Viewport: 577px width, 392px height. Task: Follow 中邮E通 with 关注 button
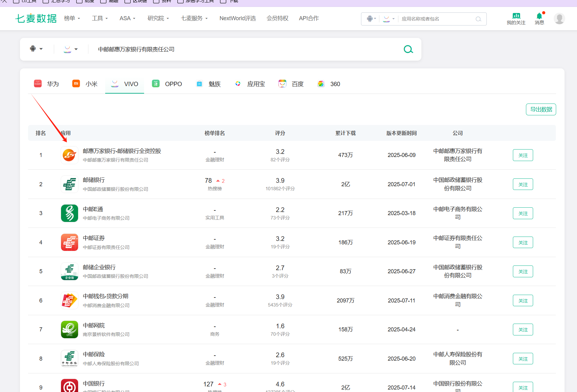point(523,213)
